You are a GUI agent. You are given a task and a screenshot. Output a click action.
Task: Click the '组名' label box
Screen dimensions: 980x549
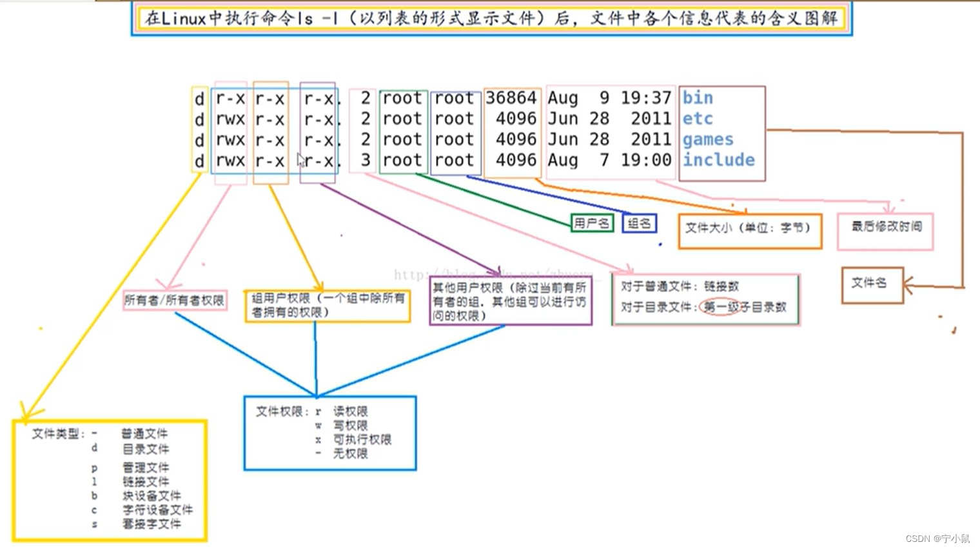pyautogui.click(x=639, y=223)
